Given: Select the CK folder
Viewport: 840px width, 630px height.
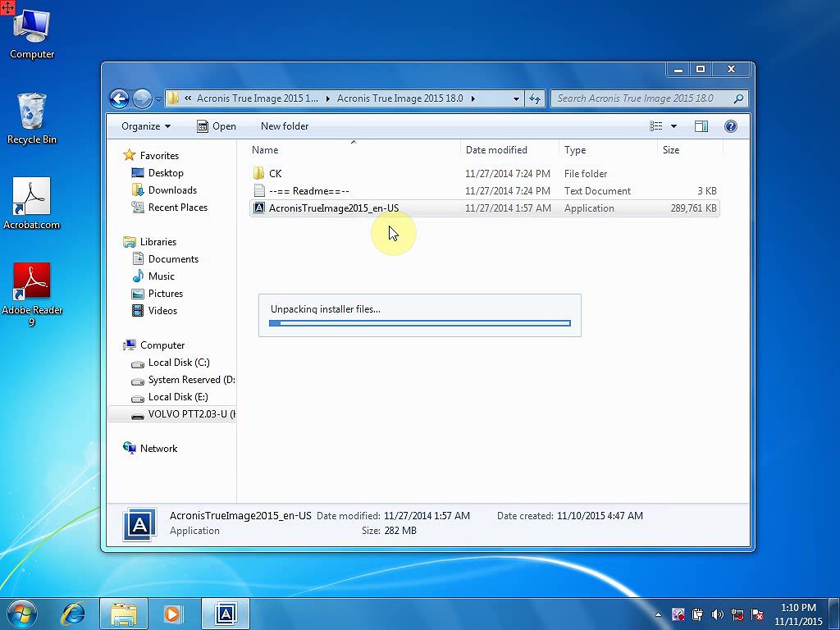Looking at the screenshot, I should pos(275,174).
